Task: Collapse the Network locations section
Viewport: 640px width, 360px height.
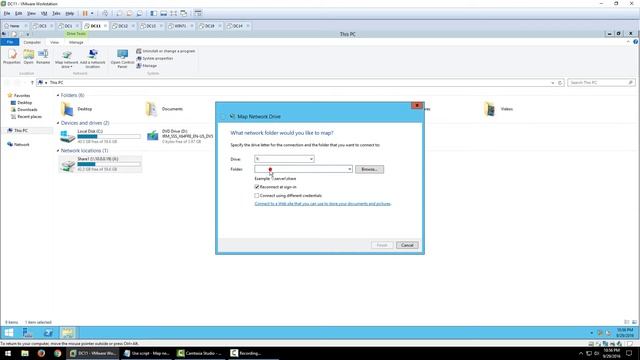Action: tap(58, 151)
